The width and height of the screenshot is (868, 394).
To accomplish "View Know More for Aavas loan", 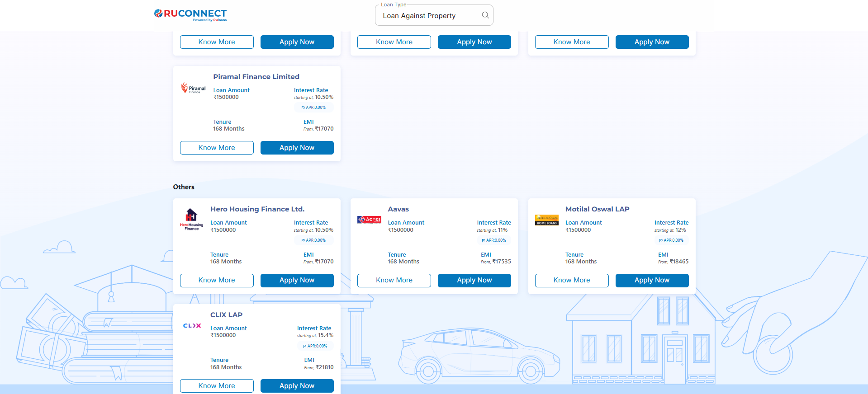I will click(x=394, y=280).
